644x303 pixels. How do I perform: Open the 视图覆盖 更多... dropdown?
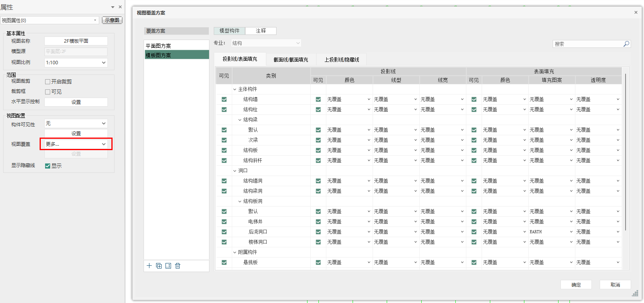[104, 144]
